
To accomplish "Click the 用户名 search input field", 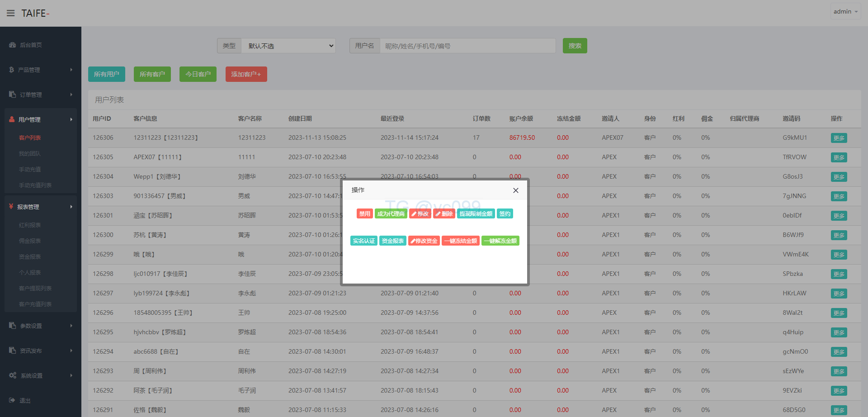I will tap(467, 46).
